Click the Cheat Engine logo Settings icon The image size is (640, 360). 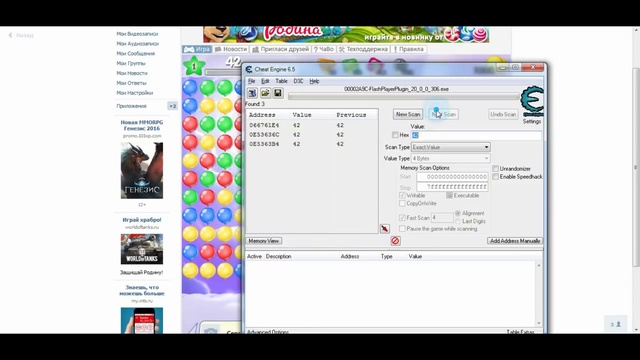(x=532, y=102)
